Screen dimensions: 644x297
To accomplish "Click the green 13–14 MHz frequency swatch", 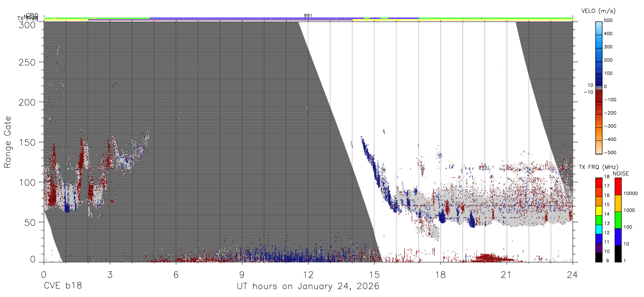I will click(599, 219).
